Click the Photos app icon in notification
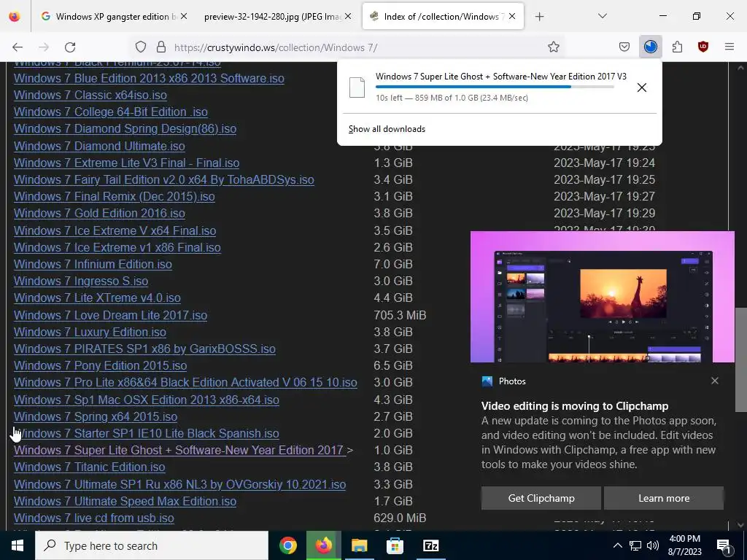The width and height of the screenshot is (747, 560). tap(487, 381)
